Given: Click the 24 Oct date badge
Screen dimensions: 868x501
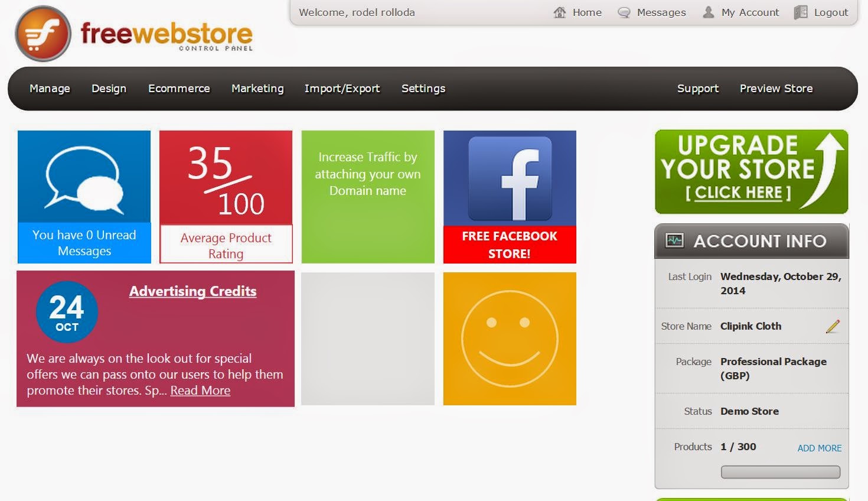Looking at the screenshot, I should [x=67, y=312].
